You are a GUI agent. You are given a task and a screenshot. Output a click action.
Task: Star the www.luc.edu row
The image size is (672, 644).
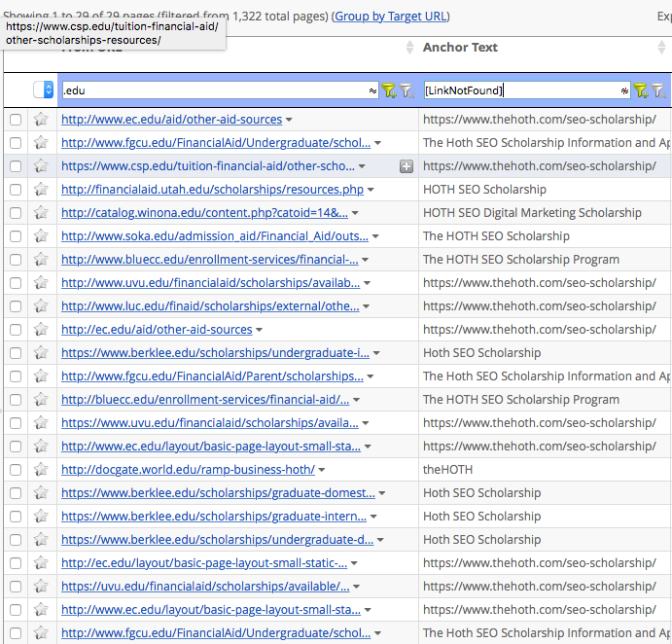click(x=41, y=306)
